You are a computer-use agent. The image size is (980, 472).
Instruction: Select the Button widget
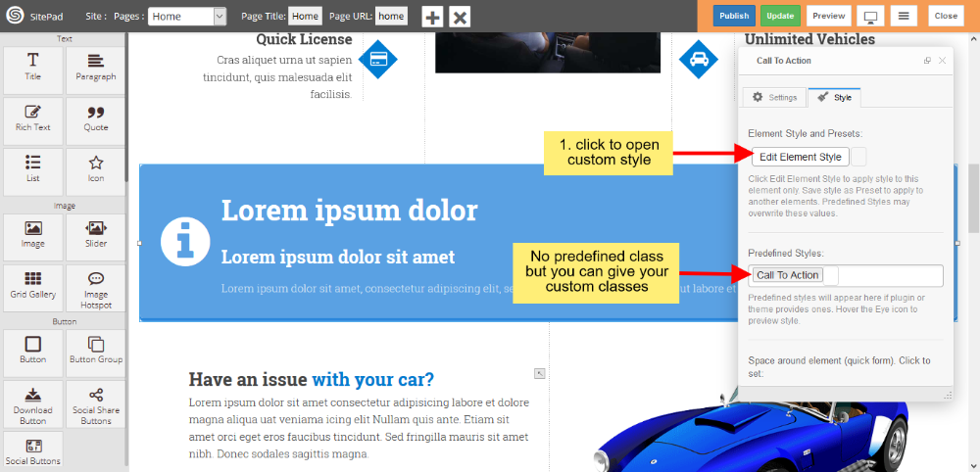(x=33, y=353)
